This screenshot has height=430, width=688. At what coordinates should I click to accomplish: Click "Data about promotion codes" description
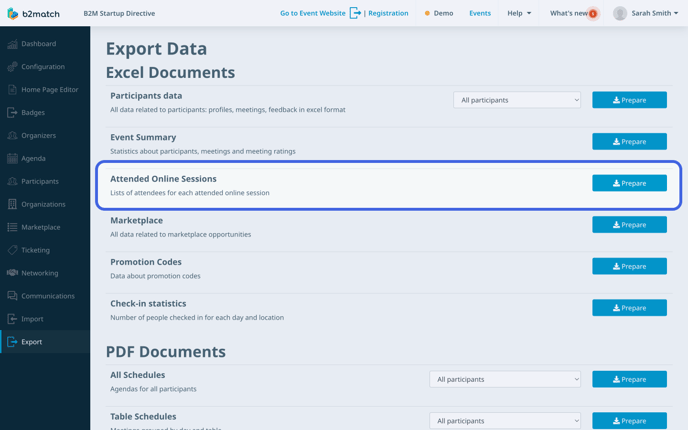pos(155,276)
